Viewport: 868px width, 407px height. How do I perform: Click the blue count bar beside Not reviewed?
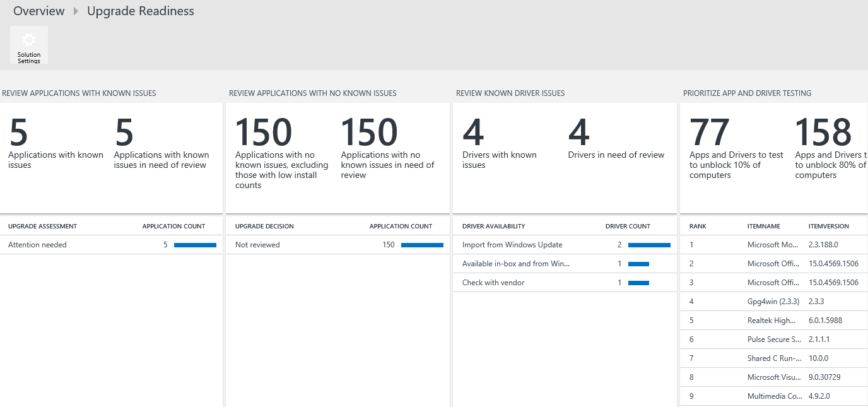coord(422,245)
